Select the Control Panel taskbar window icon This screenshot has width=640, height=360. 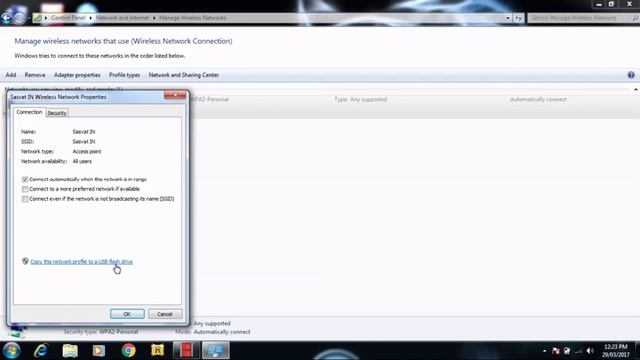[216, 350]
